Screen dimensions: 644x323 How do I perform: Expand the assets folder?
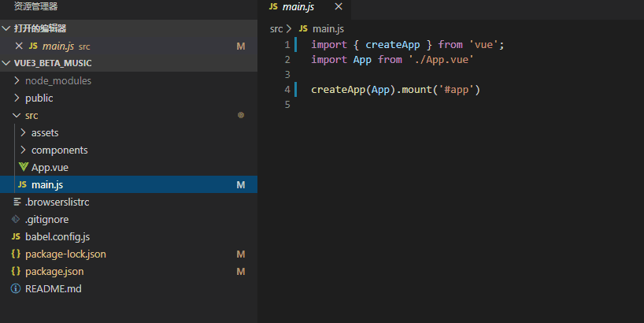point(23,132)
